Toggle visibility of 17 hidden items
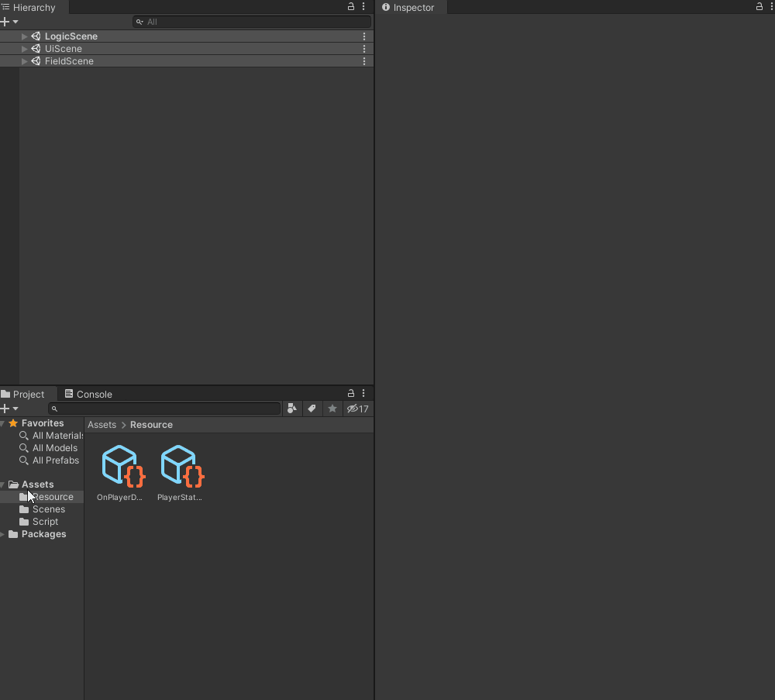The width and height of the screenshot is (775, 700). (357, 409)
